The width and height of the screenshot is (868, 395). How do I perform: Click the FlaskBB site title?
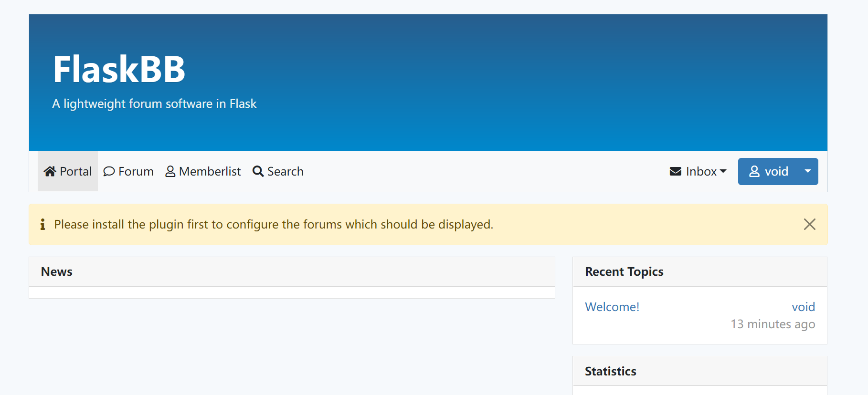coord(119,69)
